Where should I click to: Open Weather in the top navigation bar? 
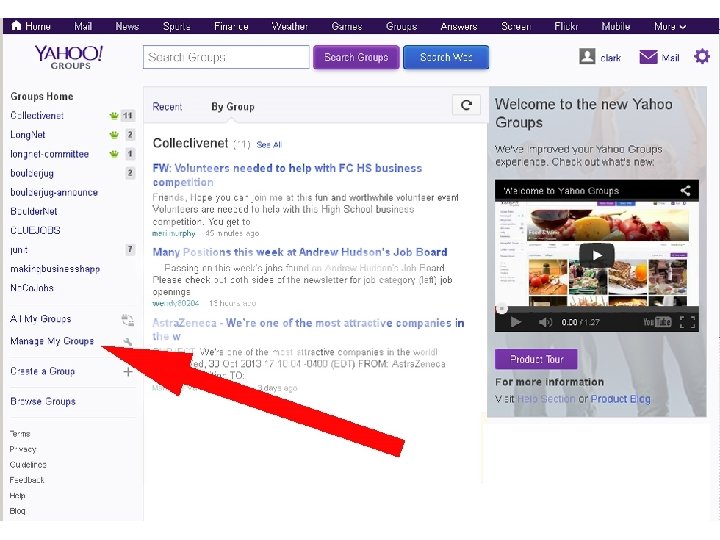290,26
